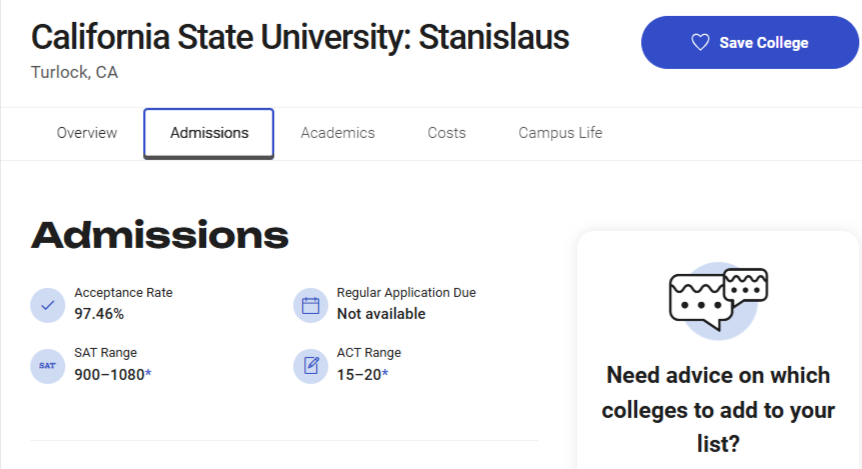Click the ACT Range pencil icon
Screen dimensions: 862x469
311,366
